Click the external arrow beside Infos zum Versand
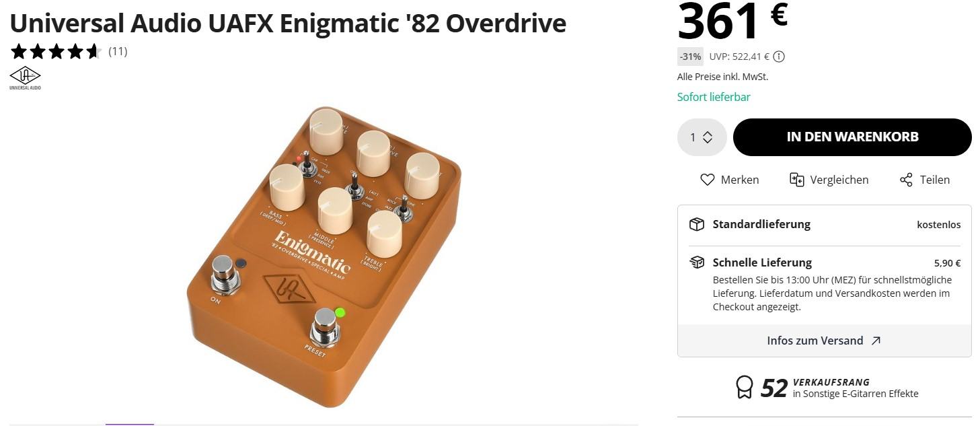 tap(876, 341)
